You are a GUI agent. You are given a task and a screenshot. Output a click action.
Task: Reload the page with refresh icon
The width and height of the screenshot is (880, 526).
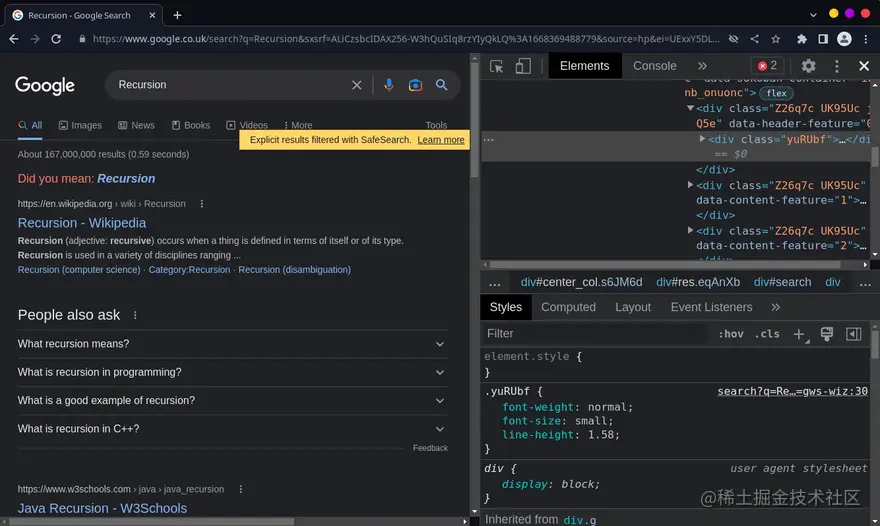[x=56, y=39]
